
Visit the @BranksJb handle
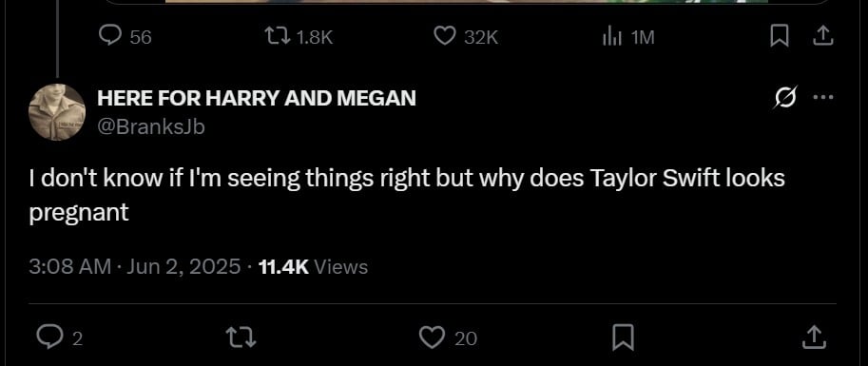(x=151, y=127)
